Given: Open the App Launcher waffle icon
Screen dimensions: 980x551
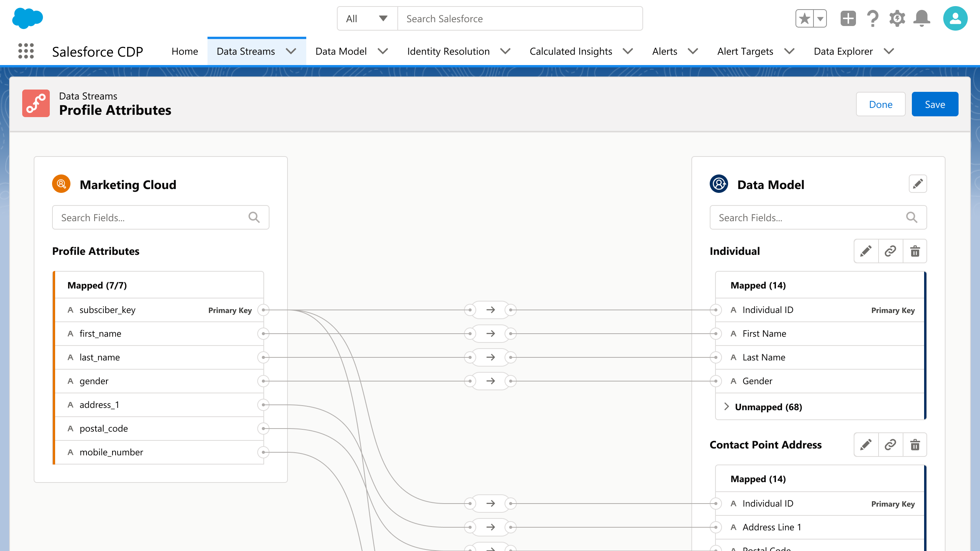Looking at the screenshot, I should [25, 51].
